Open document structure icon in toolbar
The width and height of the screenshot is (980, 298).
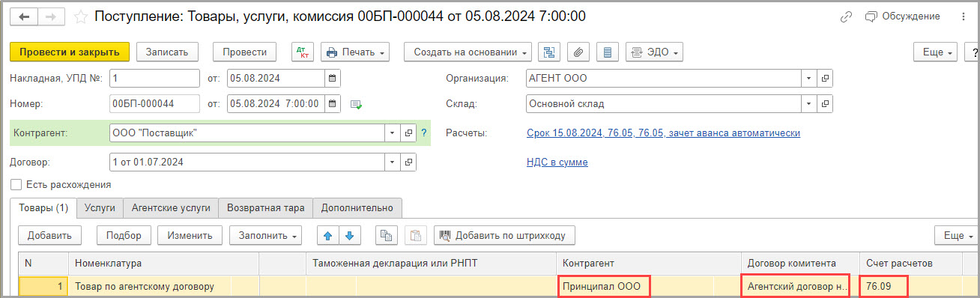551,52
